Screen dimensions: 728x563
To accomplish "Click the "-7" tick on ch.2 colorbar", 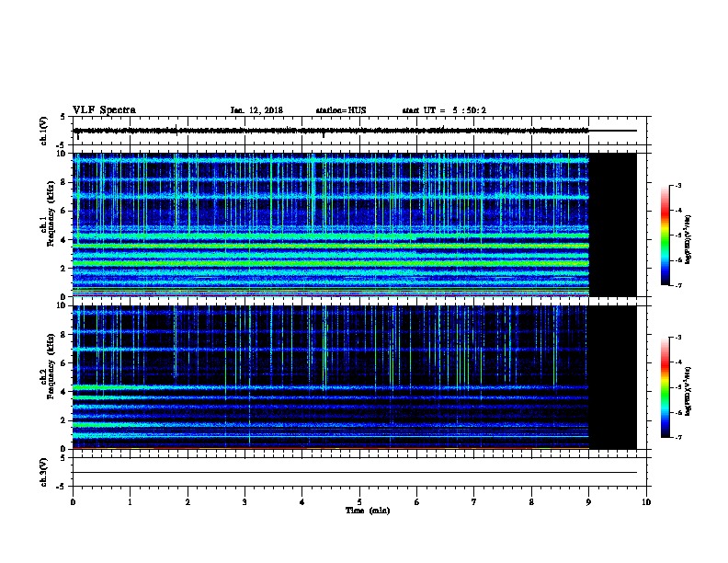I will 677,437.
